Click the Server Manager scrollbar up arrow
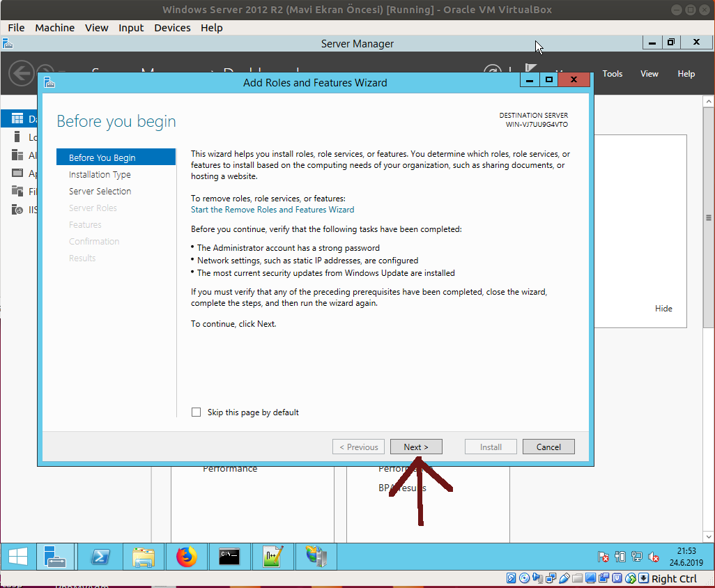Viewport: 715px width, 588px height. tap(708, 101)
